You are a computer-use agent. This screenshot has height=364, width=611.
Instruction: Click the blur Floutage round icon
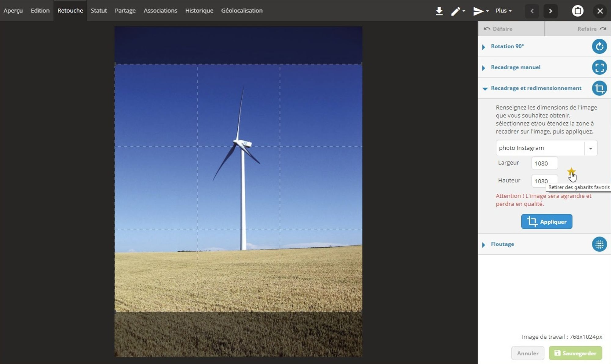click(599, 244)
